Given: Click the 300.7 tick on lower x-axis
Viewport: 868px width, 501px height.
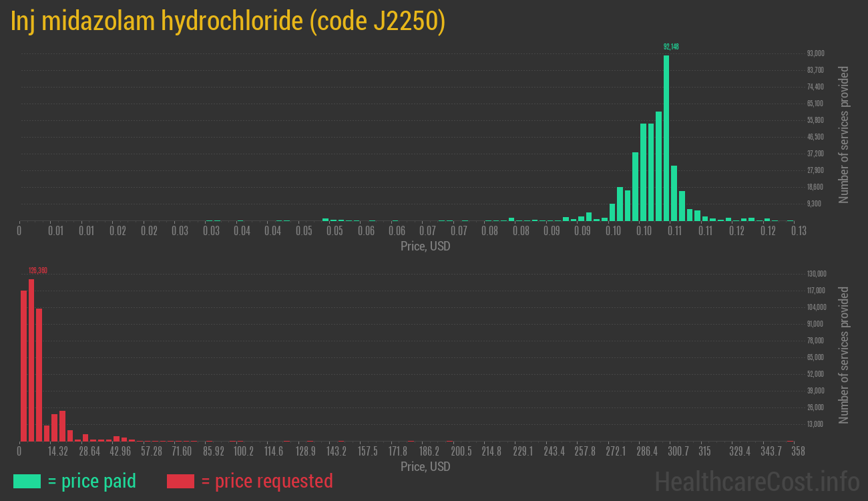Looking at the screenshot, I should pyautogui.click(x=678, y=452).
